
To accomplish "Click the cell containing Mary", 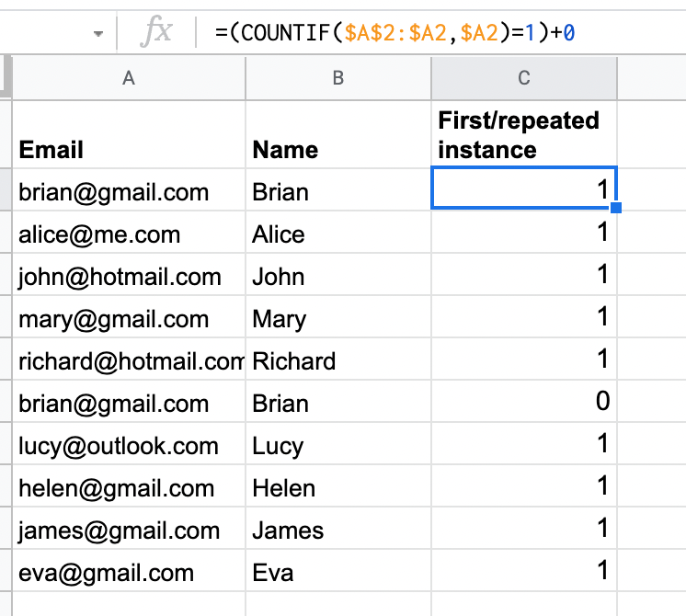I will click(x=338, y=317).
